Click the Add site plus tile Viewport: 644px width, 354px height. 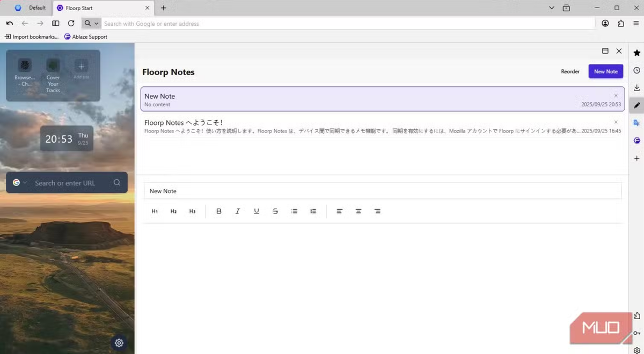81,69
